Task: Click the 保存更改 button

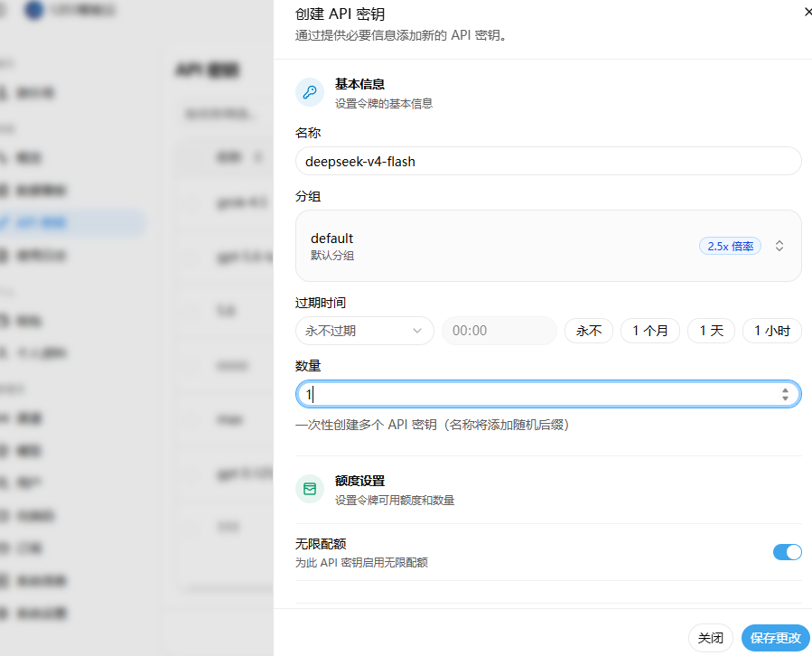Action: click(776, 638)
